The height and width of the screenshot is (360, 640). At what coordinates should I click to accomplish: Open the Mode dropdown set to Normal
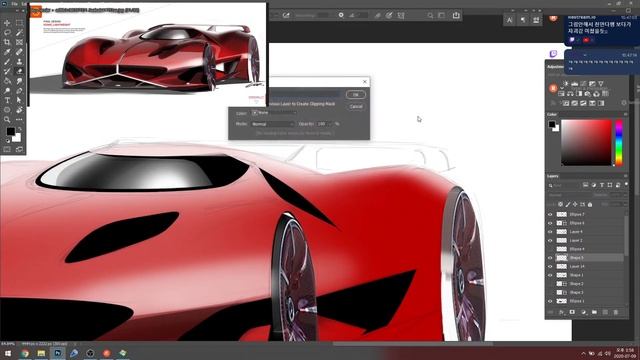[x=272, y=124]
